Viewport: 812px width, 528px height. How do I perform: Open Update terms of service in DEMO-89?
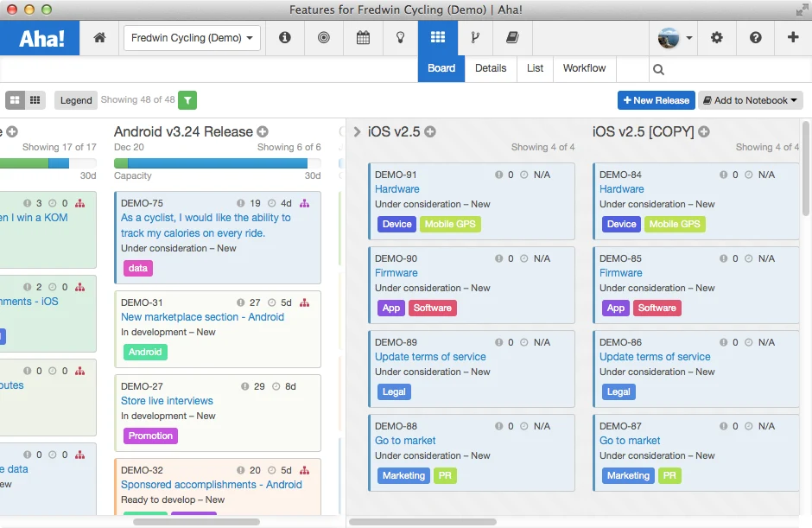click(x=430, y=357)
